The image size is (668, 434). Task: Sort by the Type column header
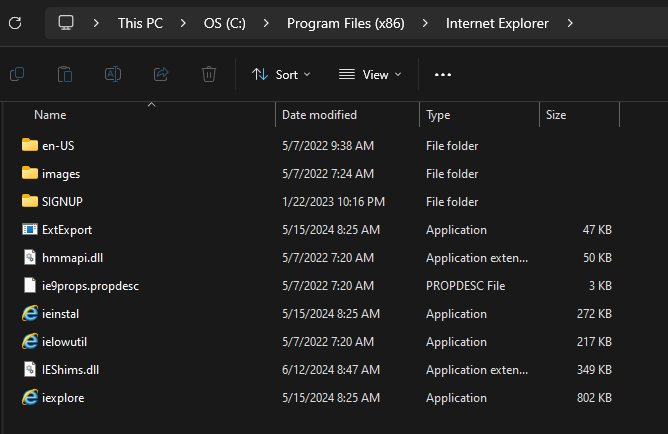[438, 115]
